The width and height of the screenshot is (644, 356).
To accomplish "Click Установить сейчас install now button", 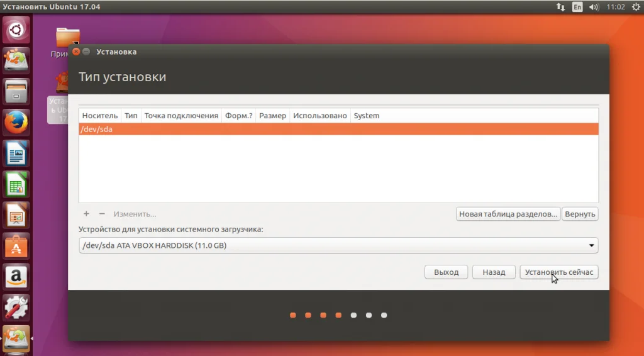I will click(559, 272).
